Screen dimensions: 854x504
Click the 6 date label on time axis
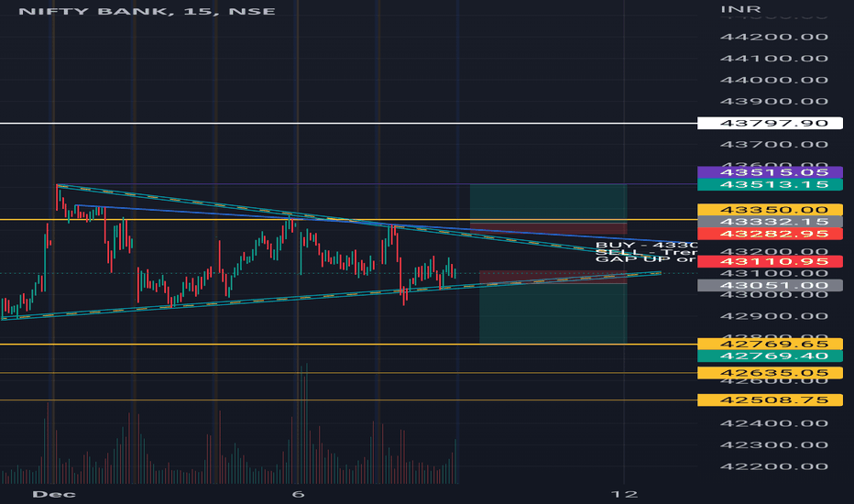tap(298, 494)
